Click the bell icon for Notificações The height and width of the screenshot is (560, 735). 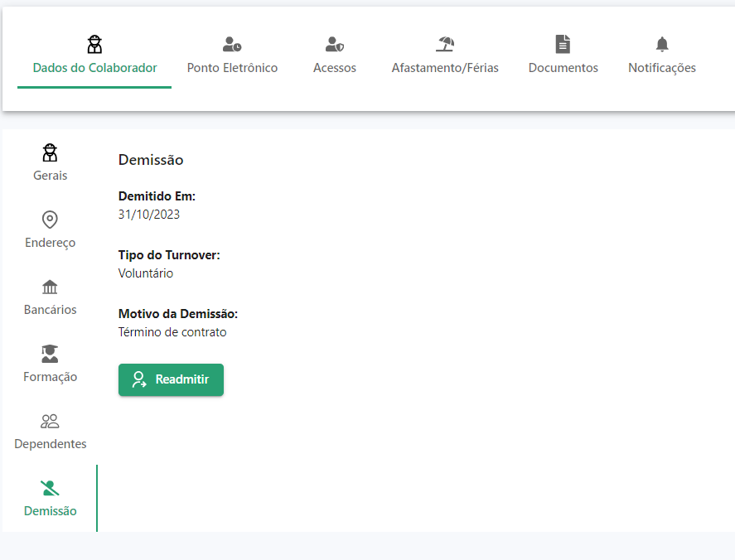coord(662,44)
